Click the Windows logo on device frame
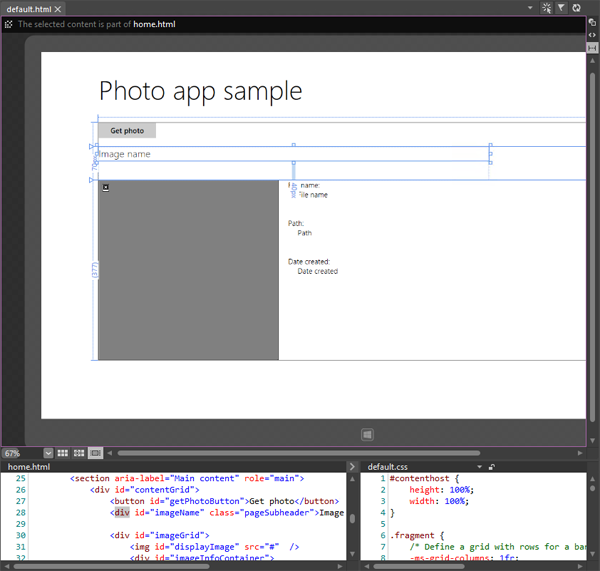Viewport: 600px width, 571px height. (368, 434)
